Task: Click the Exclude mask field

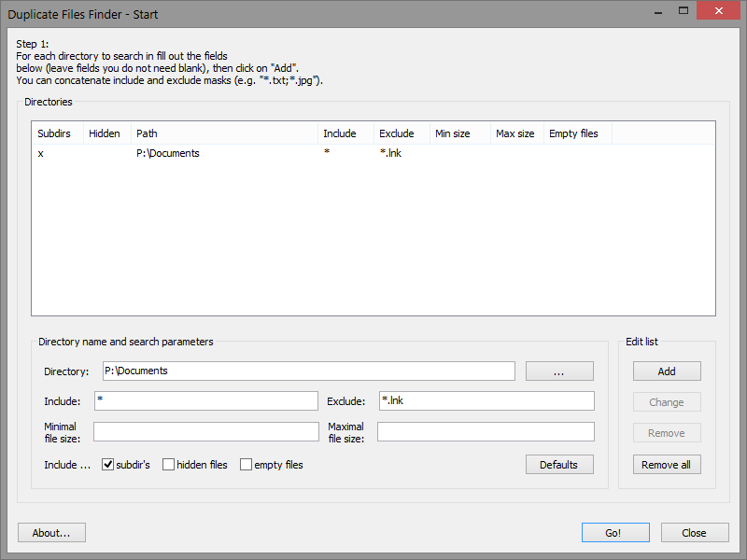Action: 486,401
